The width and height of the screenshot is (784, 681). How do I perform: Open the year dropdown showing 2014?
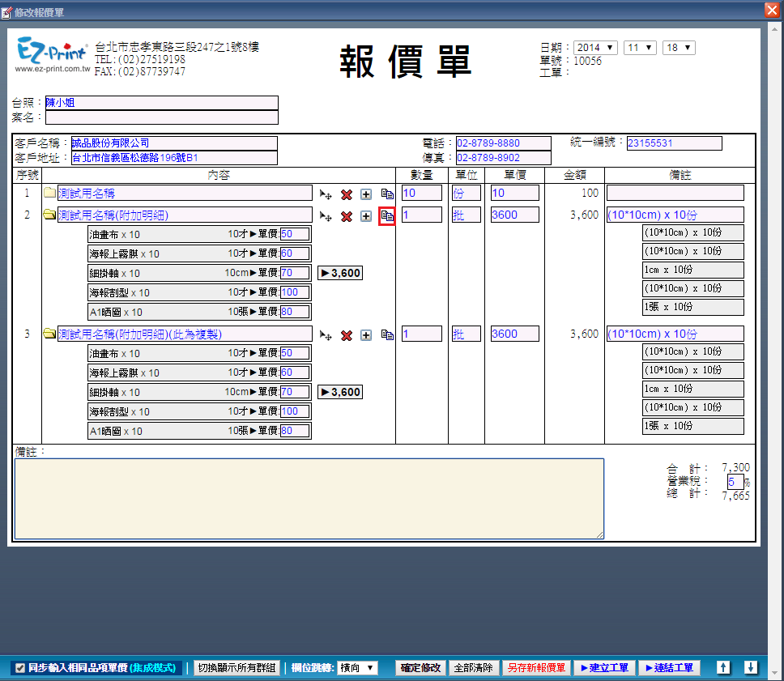(x=595, y=48)
